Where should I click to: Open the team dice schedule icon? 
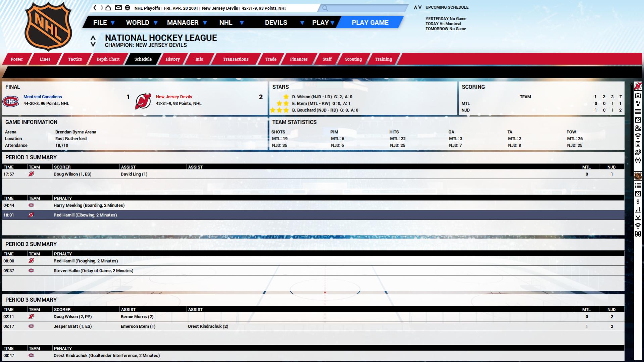coord(638,120)
